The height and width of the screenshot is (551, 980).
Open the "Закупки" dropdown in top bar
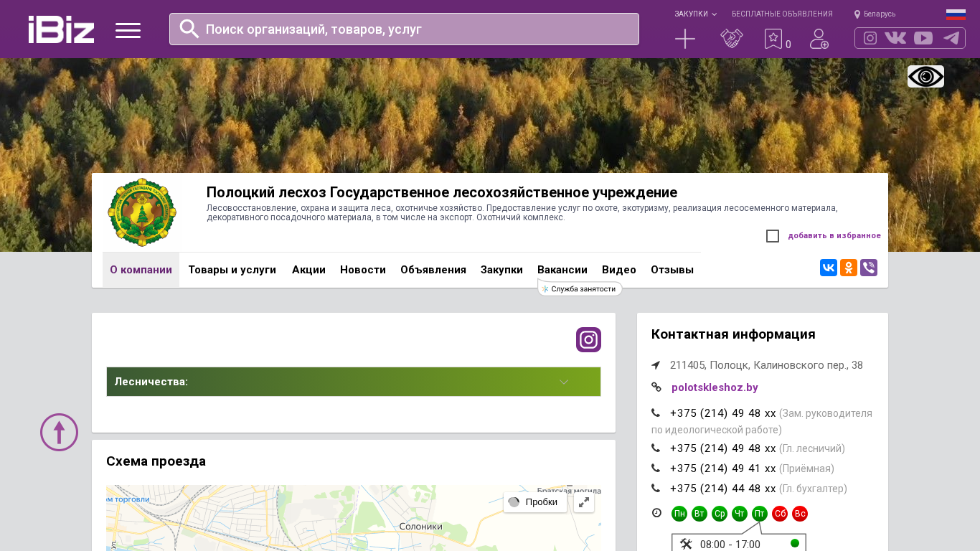[695, 14]
